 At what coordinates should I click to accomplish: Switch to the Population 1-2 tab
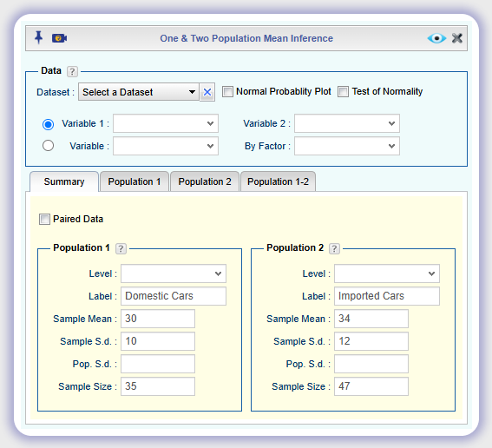click(x=278, y=181)
